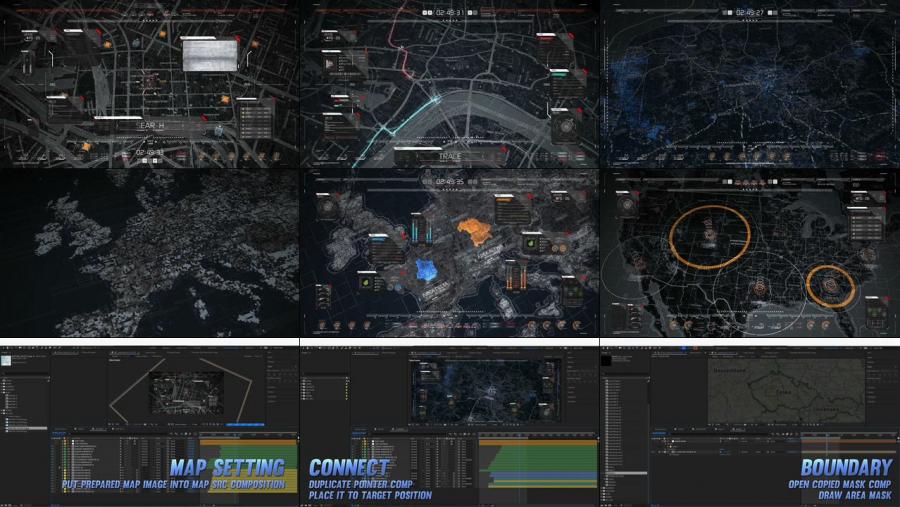
Task: Open the blue dotted map preview at top right
Action: (x=750, y=84)
